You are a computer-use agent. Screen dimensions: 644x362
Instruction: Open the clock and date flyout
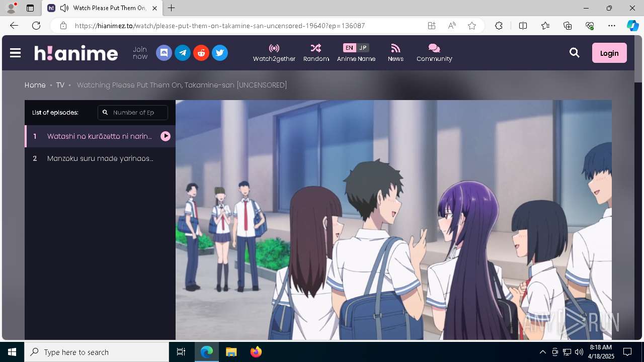pos(601,352)
